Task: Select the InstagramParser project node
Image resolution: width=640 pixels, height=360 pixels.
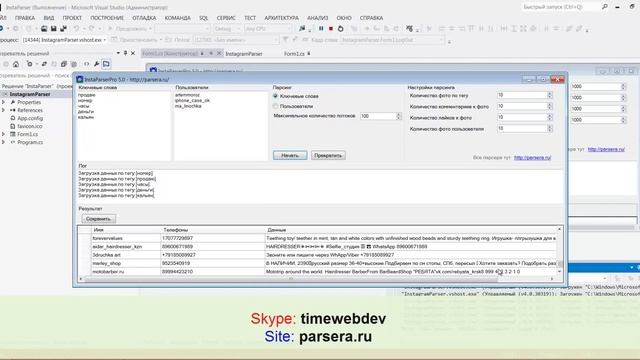Action: [x=29, y=94]
